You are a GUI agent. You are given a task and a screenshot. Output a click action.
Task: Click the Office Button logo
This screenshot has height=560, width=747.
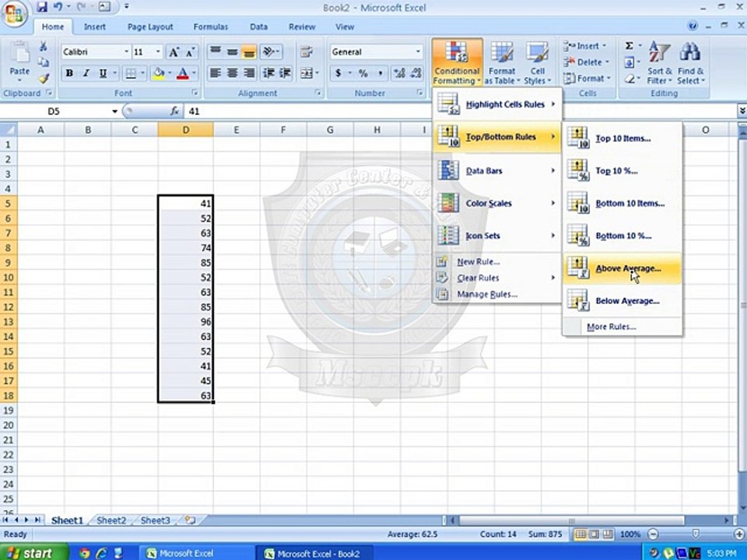click(13, 13)
